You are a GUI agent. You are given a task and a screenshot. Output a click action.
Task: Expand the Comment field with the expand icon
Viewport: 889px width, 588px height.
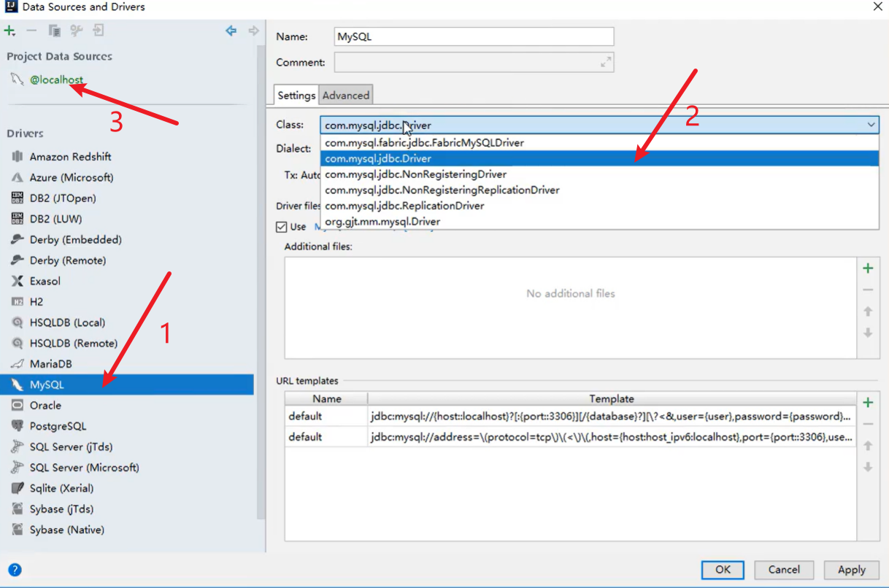click(x=605, y=62)
